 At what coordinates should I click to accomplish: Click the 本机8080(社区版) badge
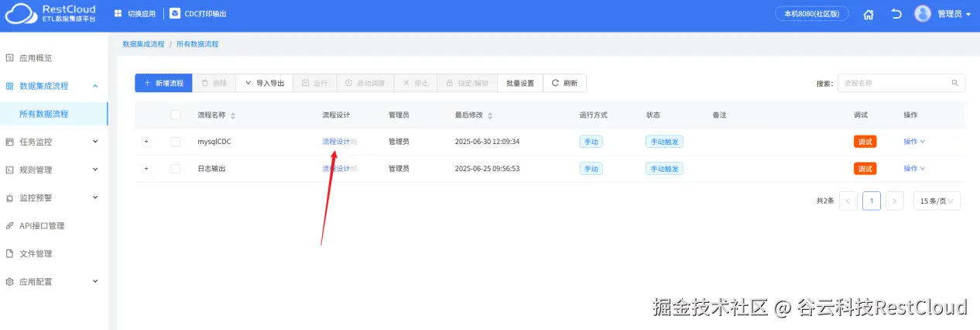pos(812,14)
